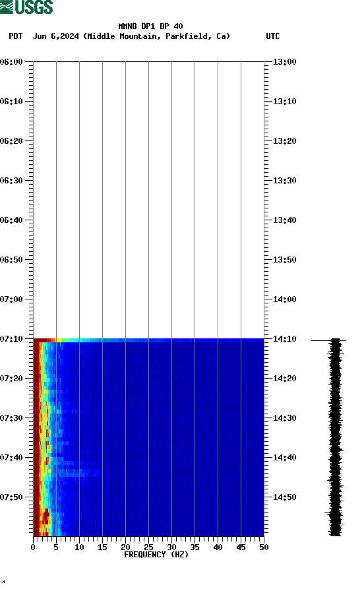
Task: Click the "45" frequency axis label
Action: [241, 547]
